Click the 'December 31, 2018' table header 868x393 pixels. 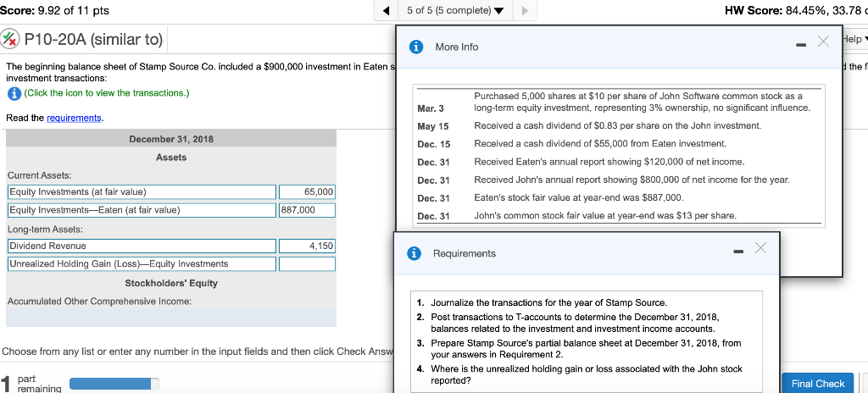point(171,139)
